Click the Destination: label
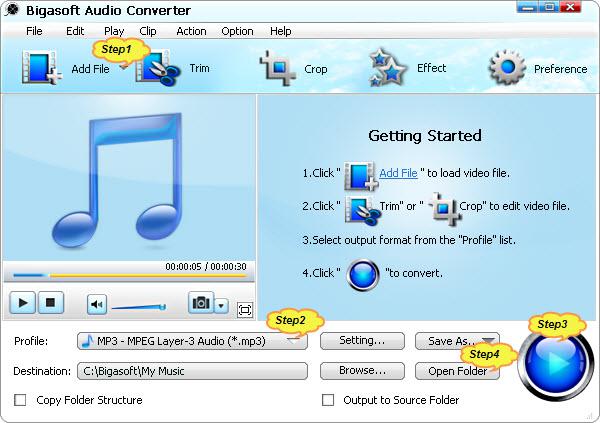The width and height of the screenshot is (600, 423). tap(42, 371)
